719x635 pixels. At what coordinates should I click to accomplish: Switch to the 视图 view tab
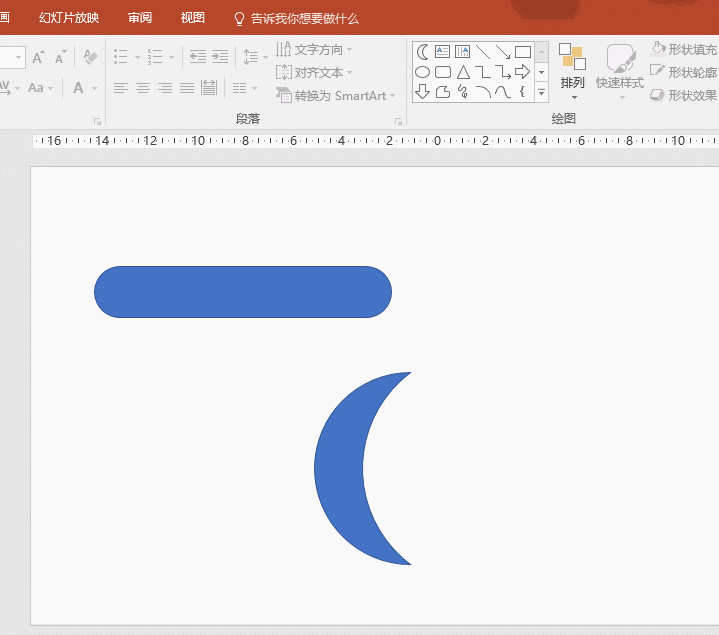192,18
